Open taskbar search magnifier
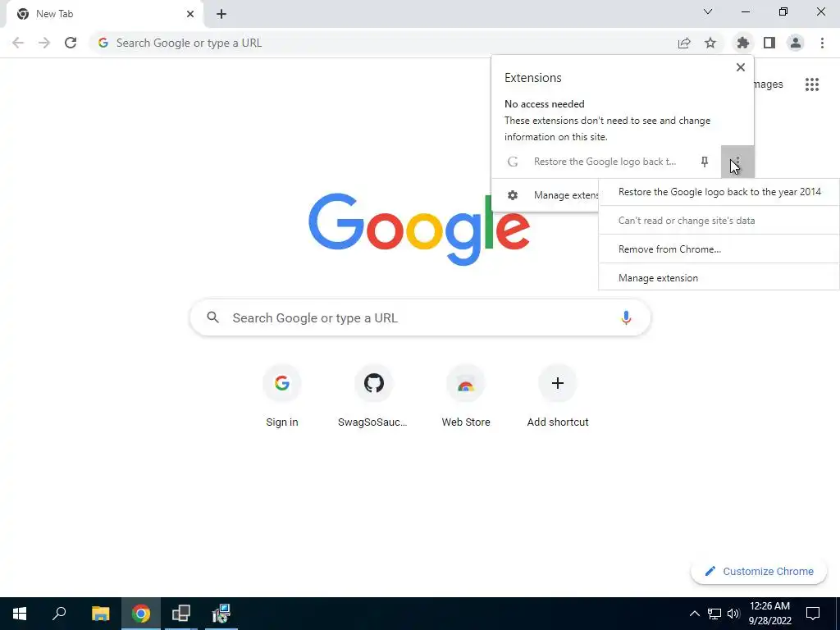Image resolution: width=840 pixels, height=630 pixels. [59, 614]
